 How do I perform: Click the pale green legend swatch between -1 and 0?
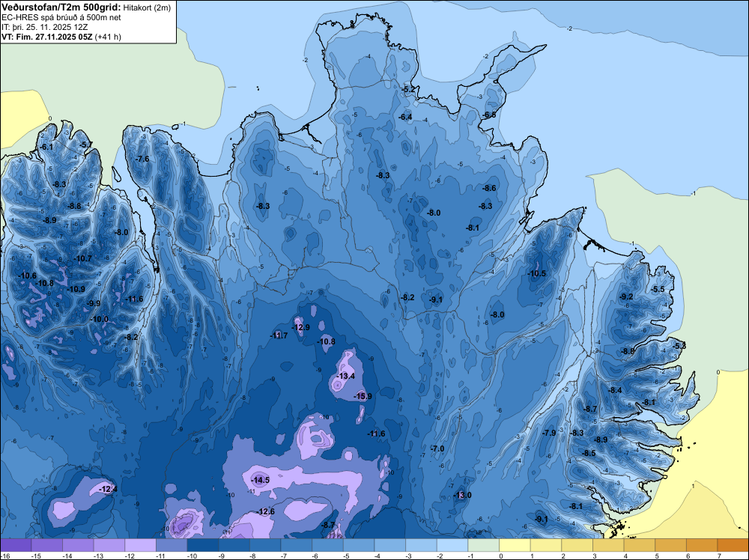(x=483, y=545)
